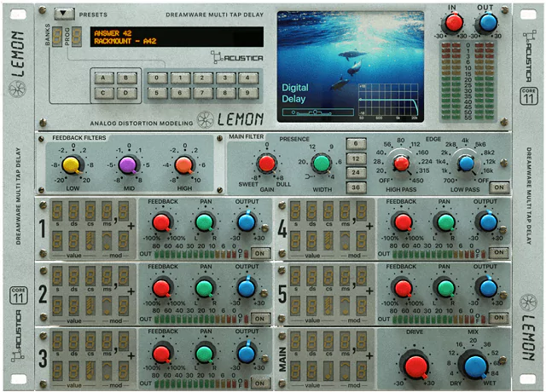This screenshot has height=392, width=546.
Task: Click the yellow LOW feedback filter knob
Action: click(72, 164)
